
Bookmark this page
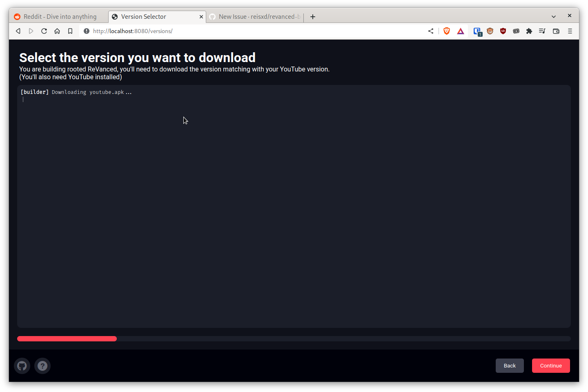pyautogui.click(x=70, y=31)
